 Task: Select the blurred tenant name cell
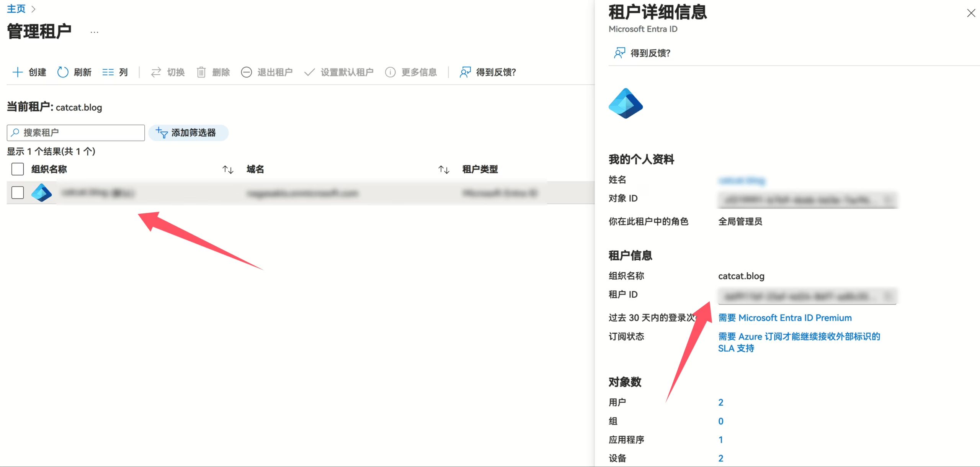pyautogui.click(x=98, y=193)
